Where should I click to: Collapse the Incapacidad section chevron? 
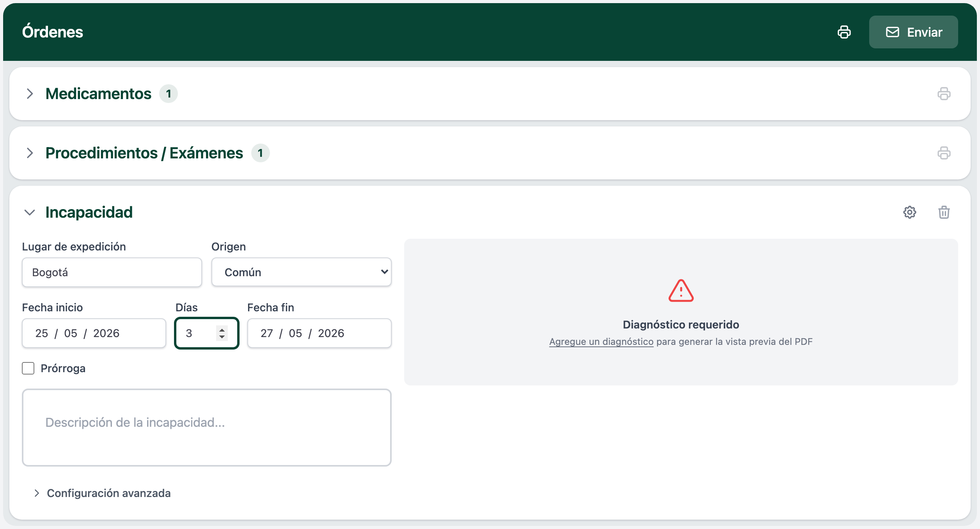30,212
